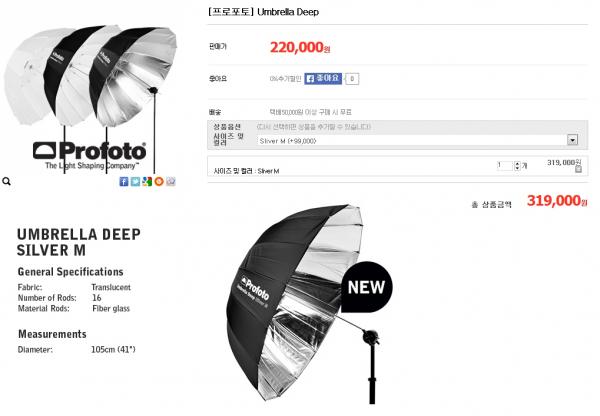Click the magnifier icon to enlarge image
Viewport: 600px width, 416px height.
(x=7, y=181)
